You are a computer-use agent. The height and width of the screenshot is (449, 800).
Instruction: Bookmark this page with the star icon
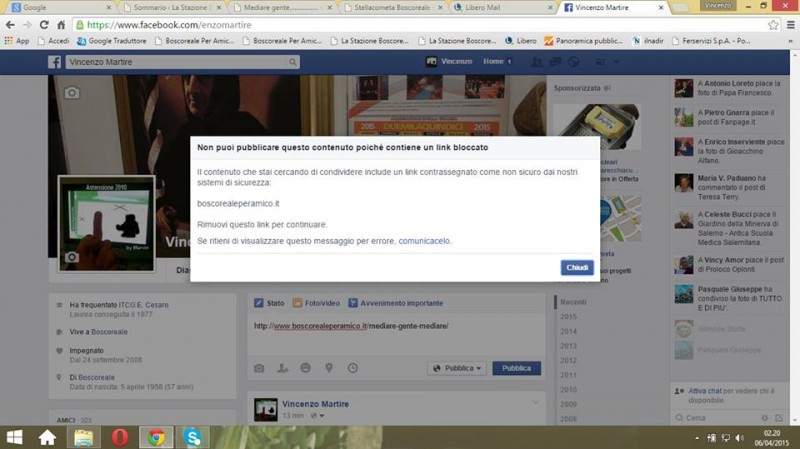coord(773,24)
